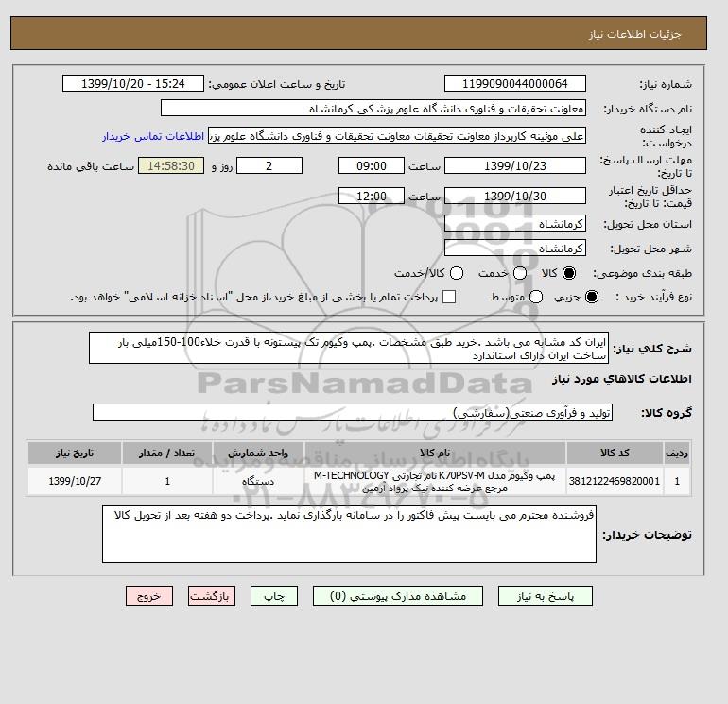728x704 pixels.
Task: Open the اطلاعات تماس خریدار link
Action: pos(153,136)
